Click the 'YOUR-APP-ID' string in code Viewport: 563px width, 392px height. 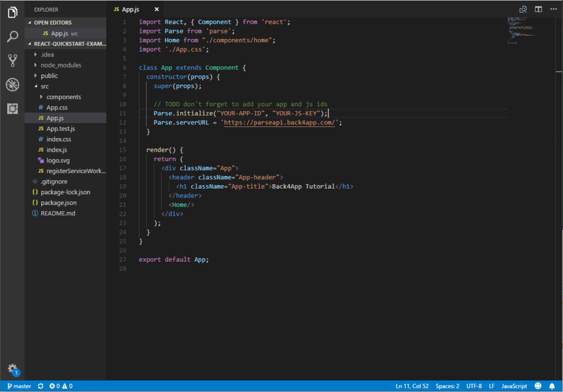pyautogui.click(x=241, y=113)
